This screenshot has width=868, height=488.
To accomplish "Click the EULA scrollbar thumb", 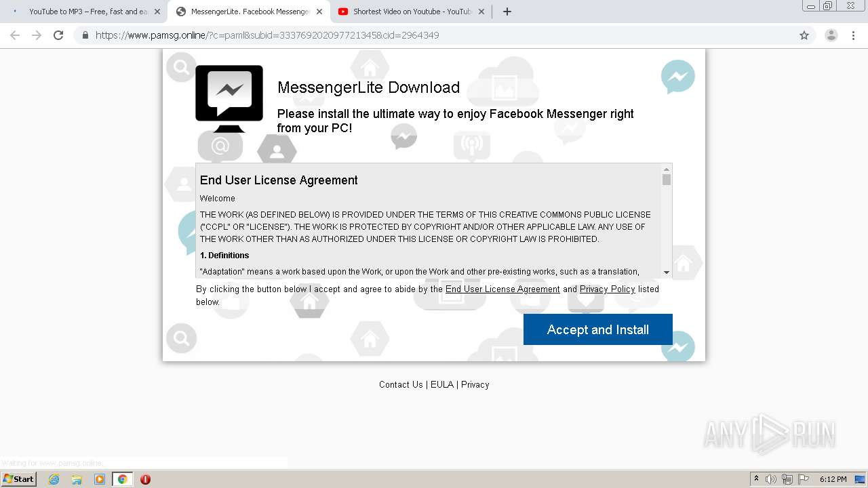I will (x=667, y=180).
